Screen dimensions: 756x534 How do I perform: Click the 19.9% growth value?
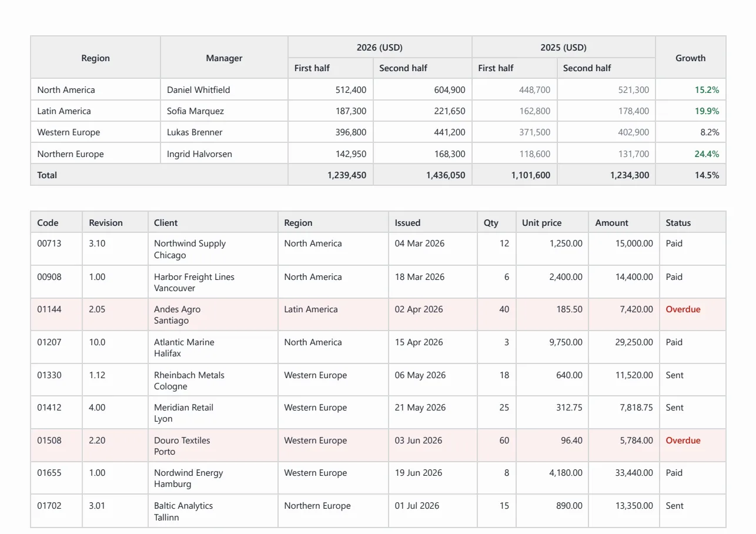(x=707, y=111)
